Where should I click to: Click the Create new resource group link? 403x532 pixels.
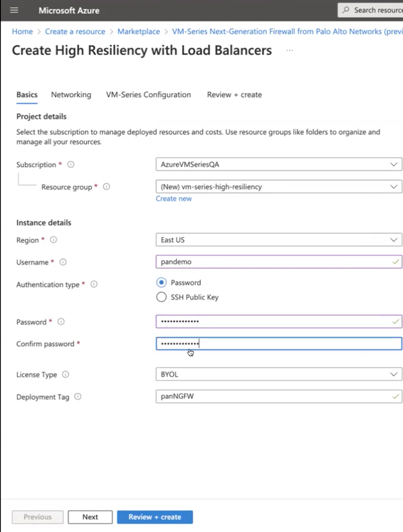(x=174, y=199)
